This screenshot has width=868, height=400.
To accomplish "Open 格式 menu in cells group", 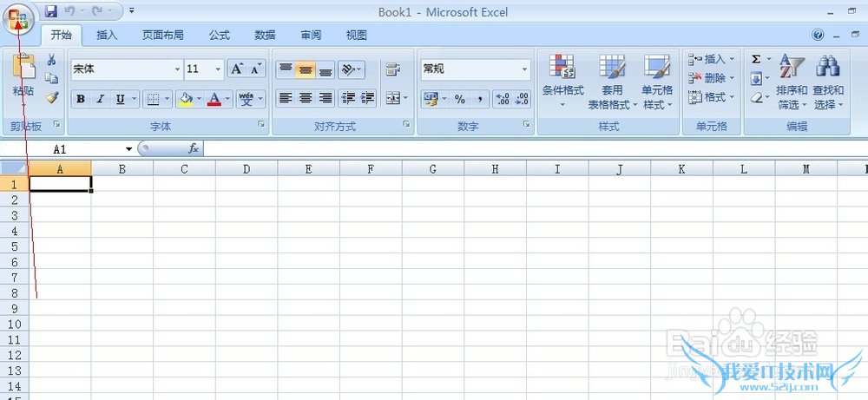I will coord(711,97).
